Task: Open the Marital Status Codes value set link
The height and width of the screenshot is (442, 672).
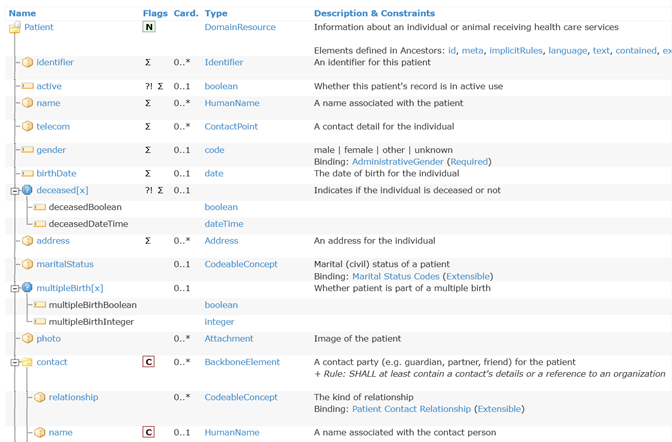Action: pos(395,277)
